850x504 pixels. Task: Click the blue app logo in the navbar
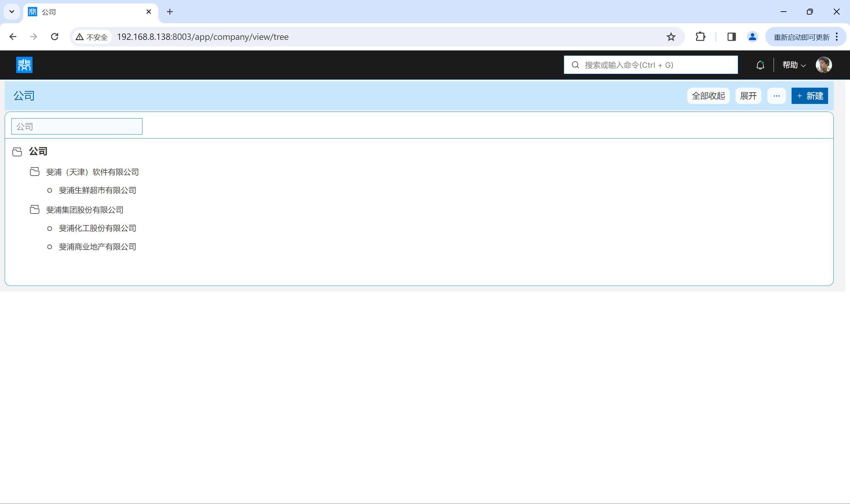24,65
